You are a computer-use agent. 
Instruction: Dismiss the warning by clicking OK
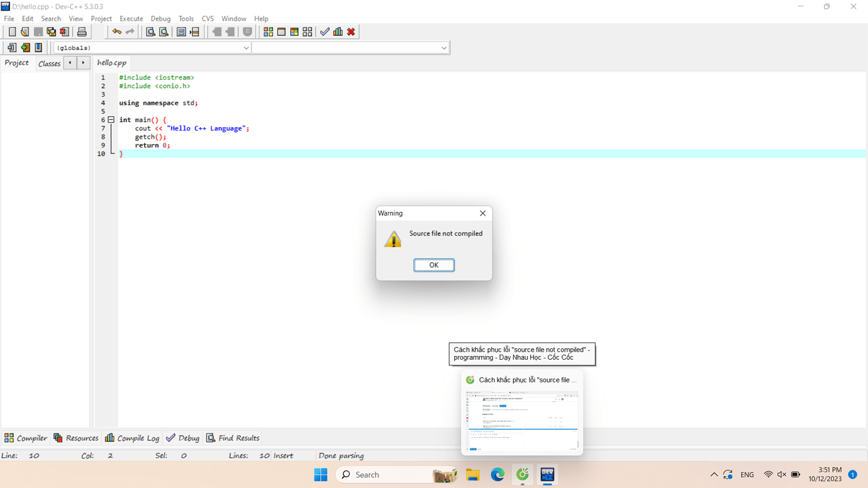434,265
